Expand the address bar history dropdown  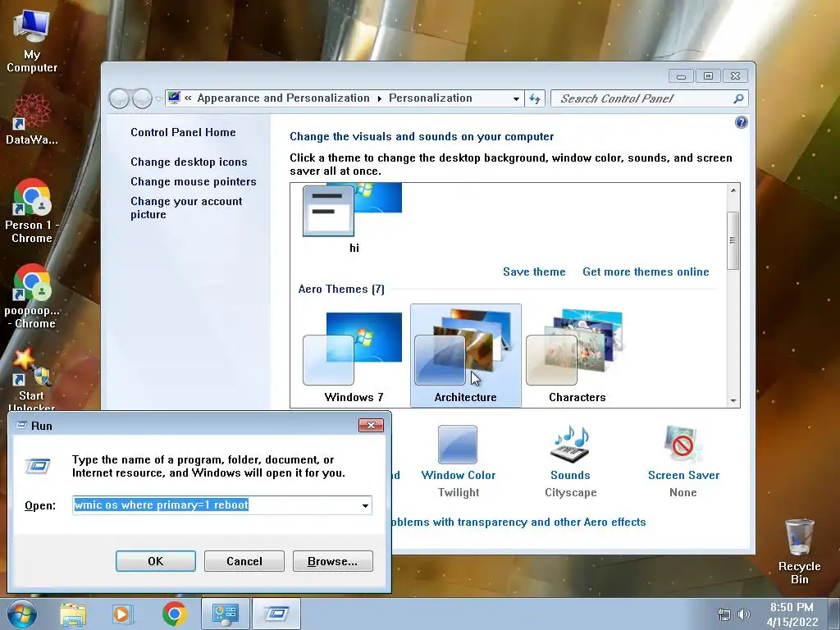515,98
